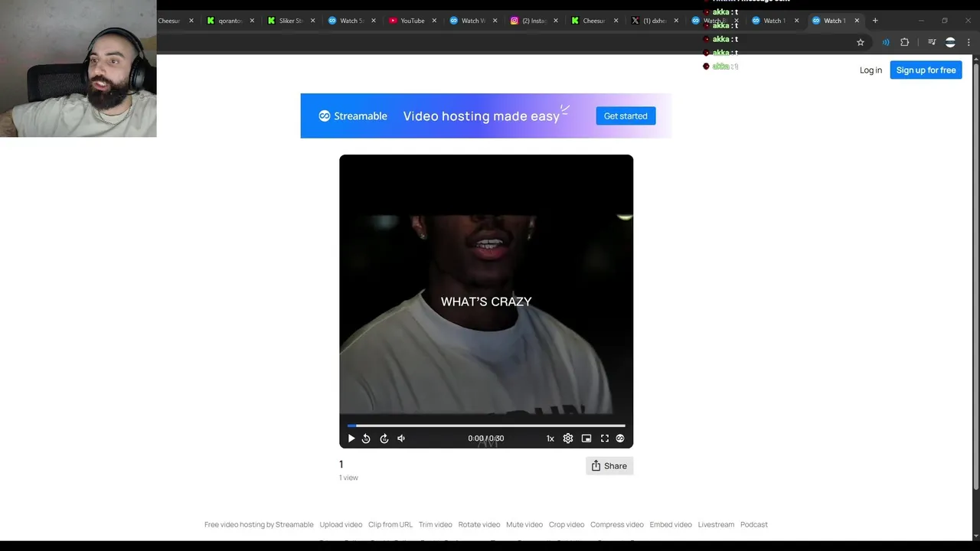Close the X dxhe tab
This screenshot has height=551, width=980.
[676, 21]
